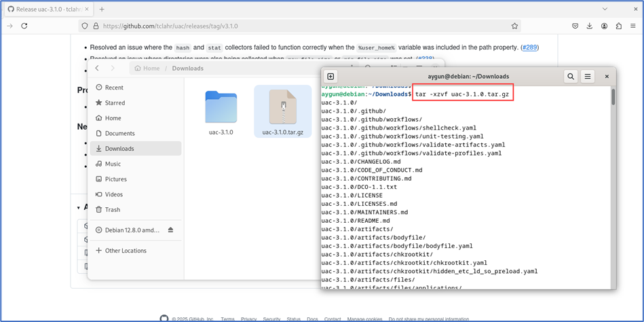The image size is (644, 322).
Task: Open issue #289 link
Action: point(529,48)
